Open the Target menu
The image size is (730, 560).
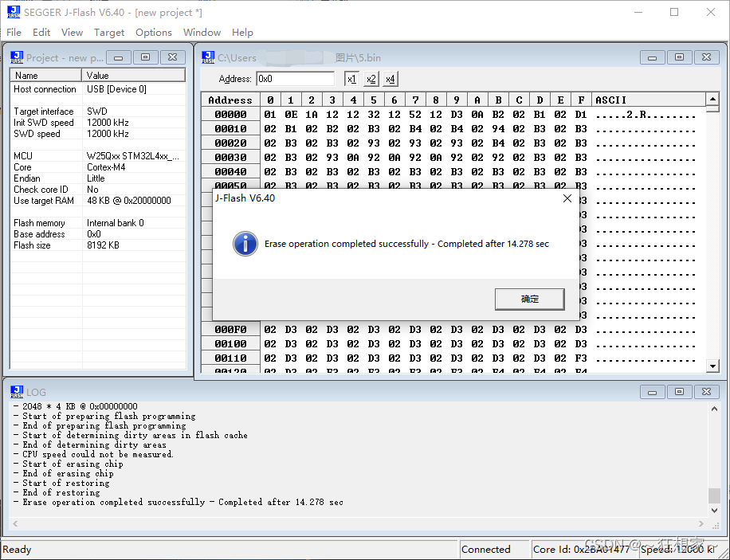[x=109, y=32]
